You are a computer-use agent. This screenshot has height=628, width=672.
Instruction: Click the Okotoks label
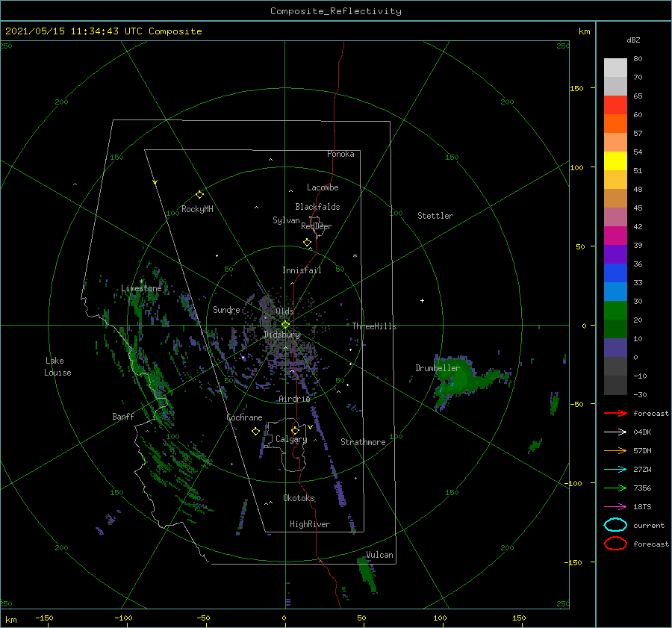299,498
